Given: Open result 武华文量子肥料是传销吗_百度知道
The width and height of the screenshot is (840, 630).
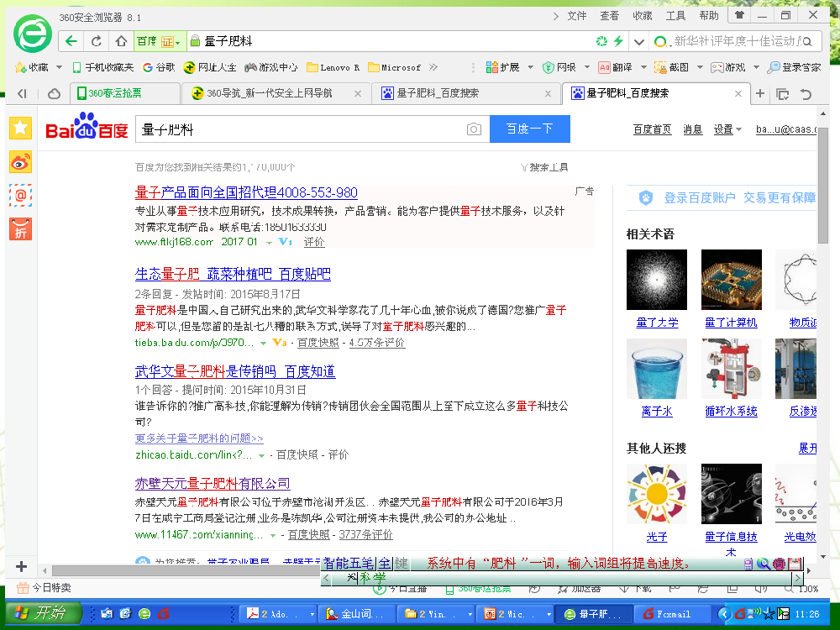Looking at the screenshot, I should (x=235, y=372).
